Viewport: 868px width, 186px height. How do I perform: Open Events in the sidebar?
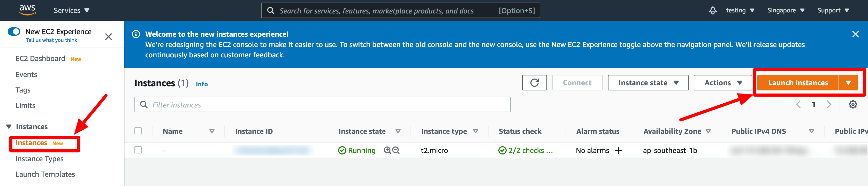pos(26,74)
